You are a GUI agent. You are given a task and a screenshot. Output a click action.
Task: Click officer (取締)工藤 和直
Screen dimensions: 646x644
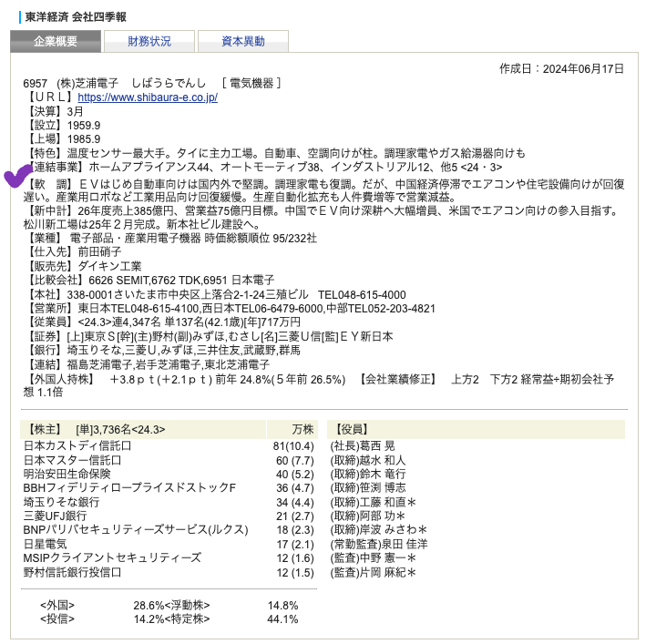pyautogui.click(x=374, y=502)
